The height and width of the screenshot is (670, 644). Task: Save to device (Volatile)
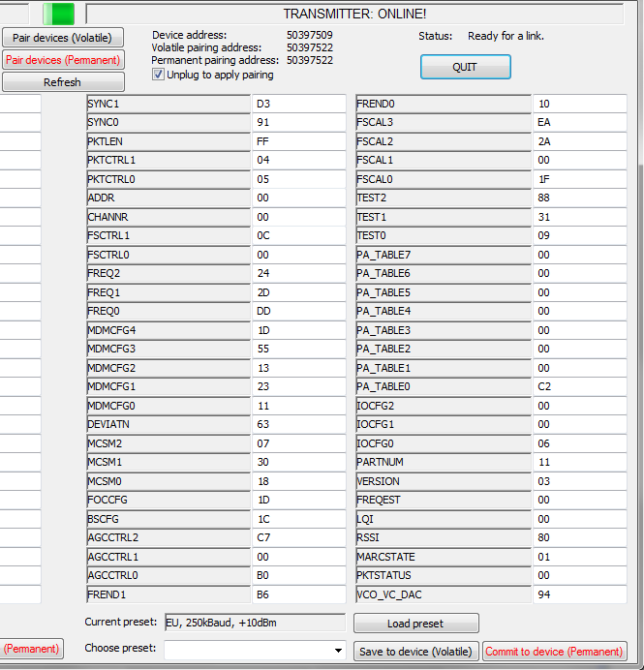(416, 652)
